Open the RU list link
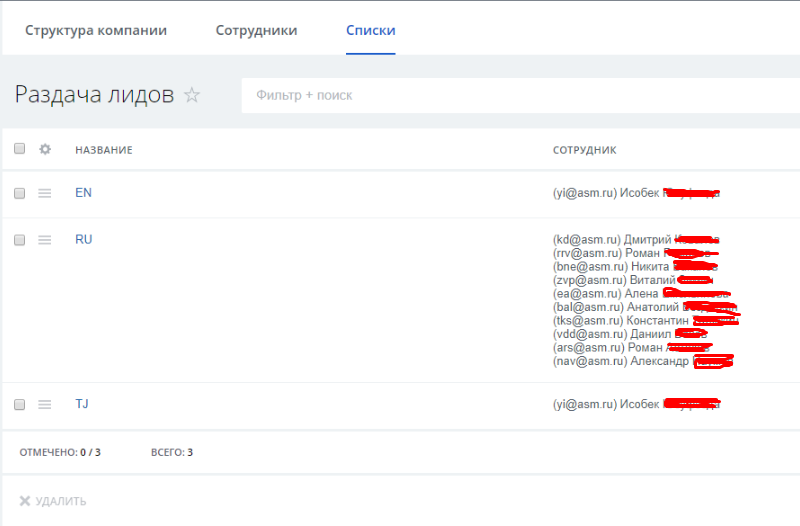This screenshot has width=800, height=526. coord(84,239)
